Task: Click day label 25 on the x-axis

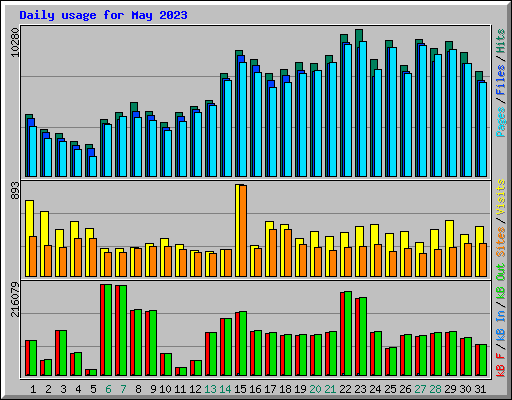Action: [390, 389]
